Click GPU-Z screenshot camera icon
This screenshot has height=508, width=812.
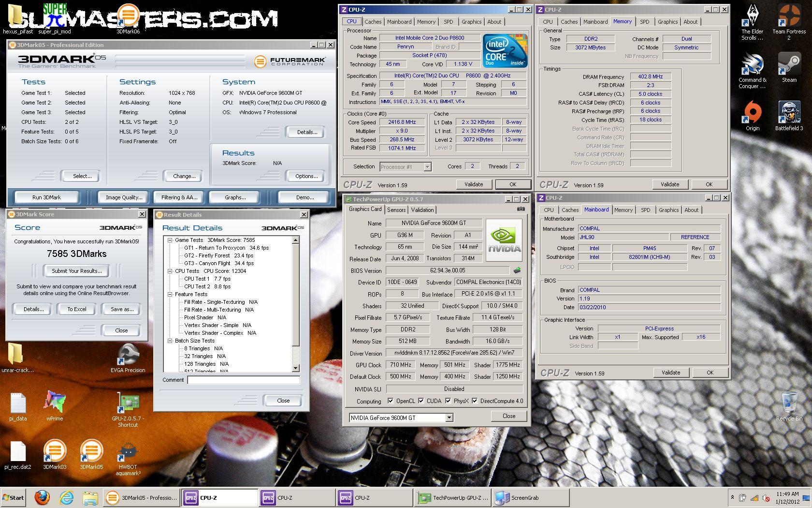[521, 209]
